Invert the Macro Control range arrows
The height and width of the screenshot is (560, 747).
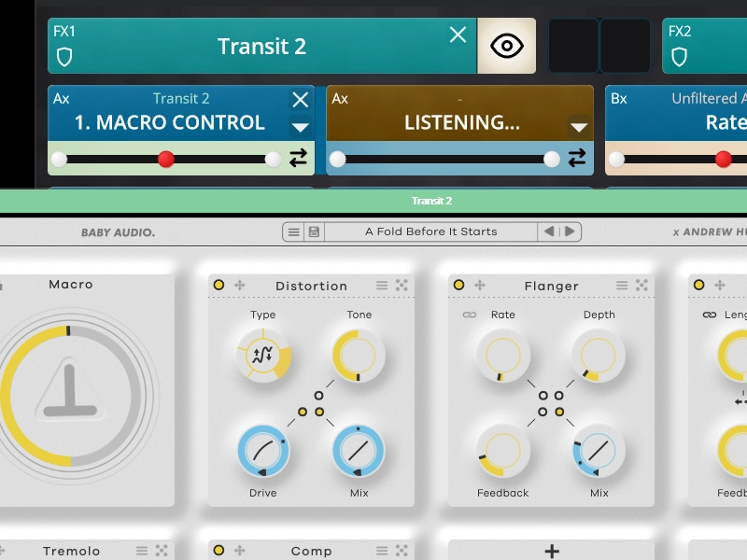(298, 158)
